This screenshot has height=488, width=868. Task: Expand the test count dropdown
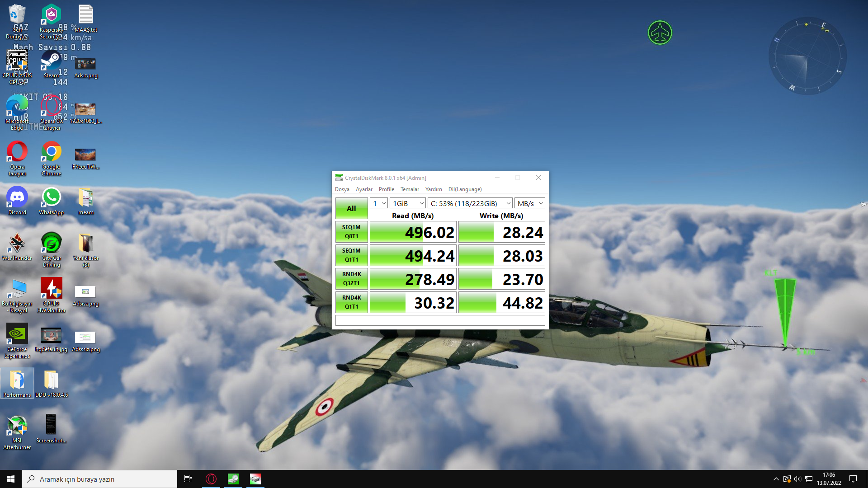click(379, 203)
